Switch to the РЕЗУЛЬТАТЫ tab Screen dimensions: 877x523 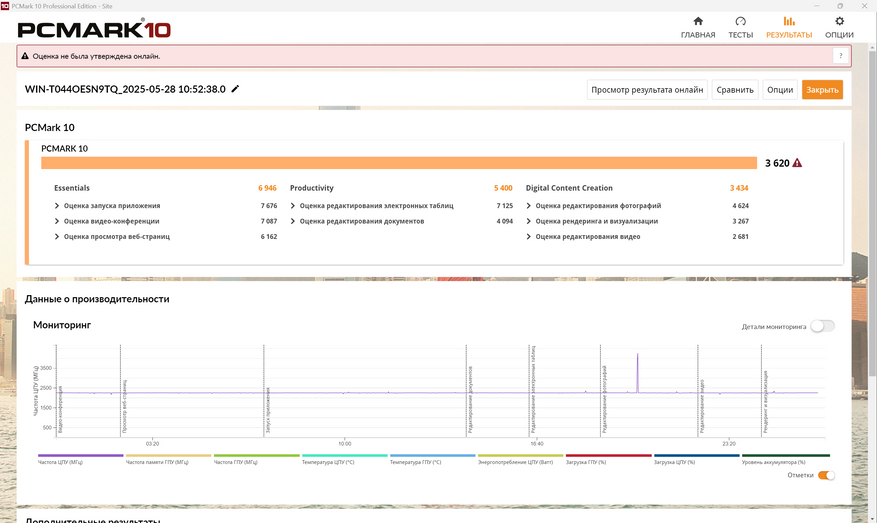(x=789, y=26)
